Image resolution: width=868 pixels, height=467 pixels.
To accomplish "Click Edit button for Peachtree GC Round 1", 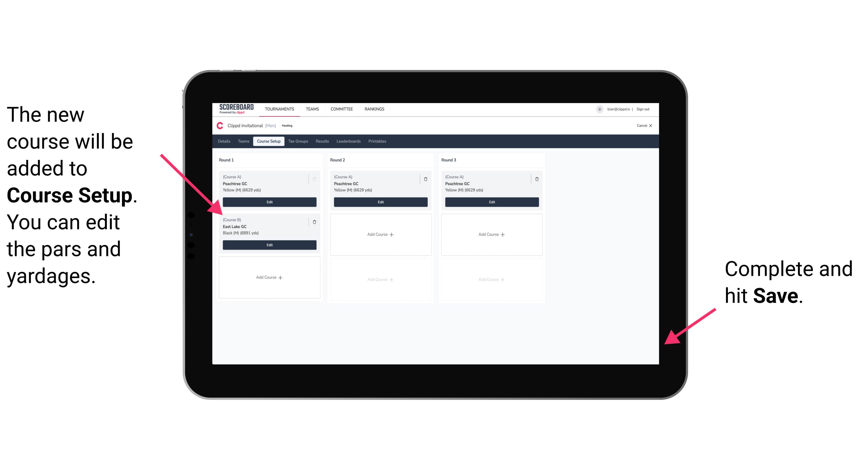I will pyautogui.click(x=269, y=201).
